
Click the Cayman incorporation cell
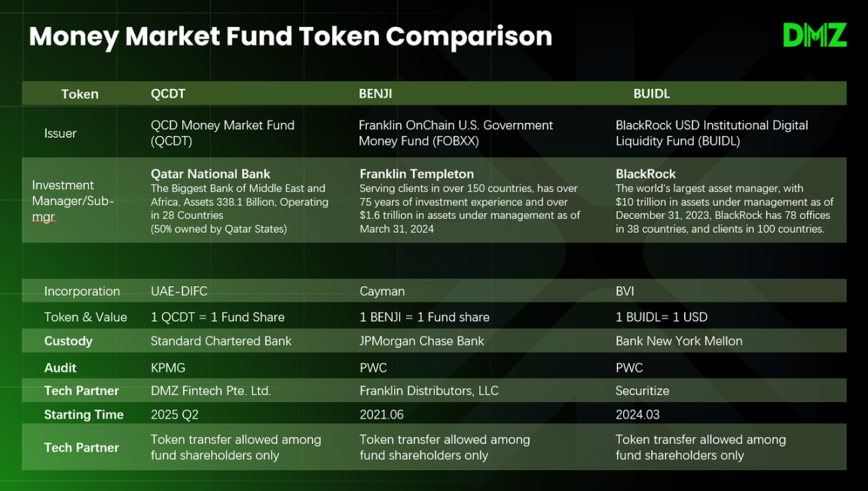click(382, 291)
